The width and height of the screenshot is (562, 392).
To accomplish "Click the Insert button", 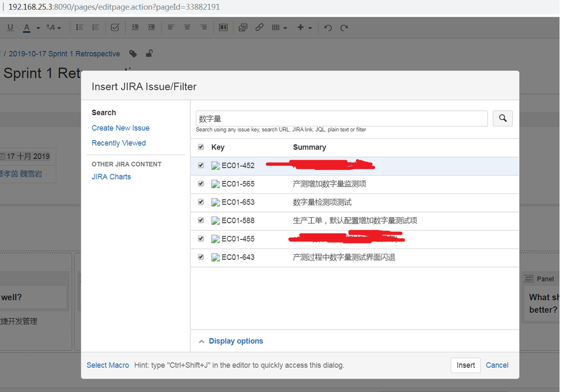I will tap(466, 365).
